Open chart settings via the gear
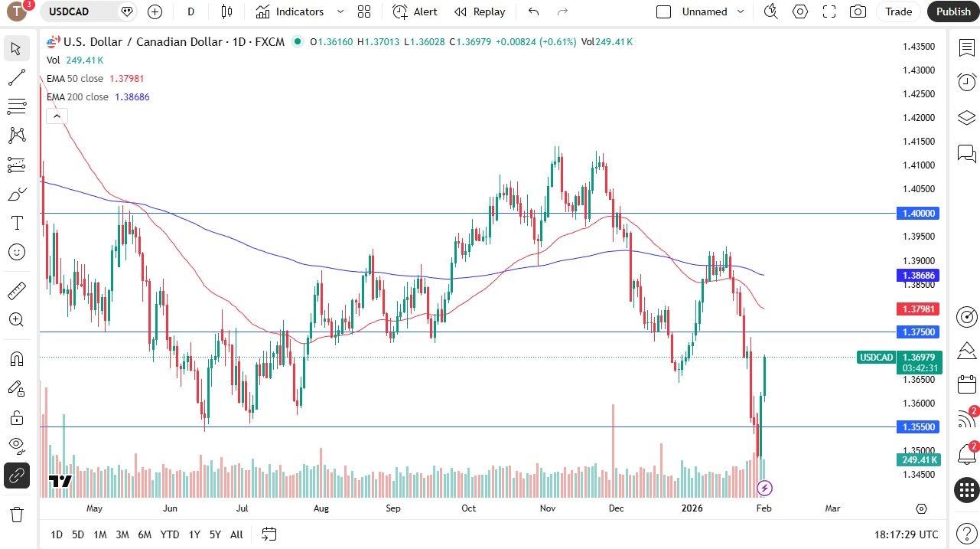 tap(799, 11)
